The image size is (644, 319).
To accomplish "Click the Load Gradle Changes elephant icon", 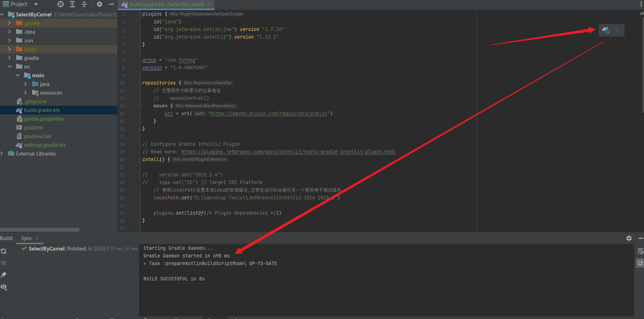I will point(606,30).
